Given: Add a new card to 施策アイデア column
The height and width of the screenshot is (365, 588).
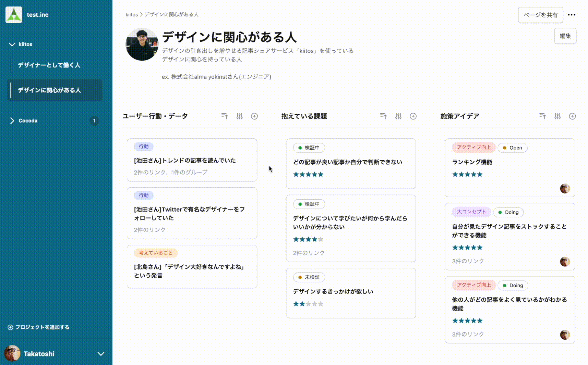Looking at the screenshot, I should (x=572, y=116).
